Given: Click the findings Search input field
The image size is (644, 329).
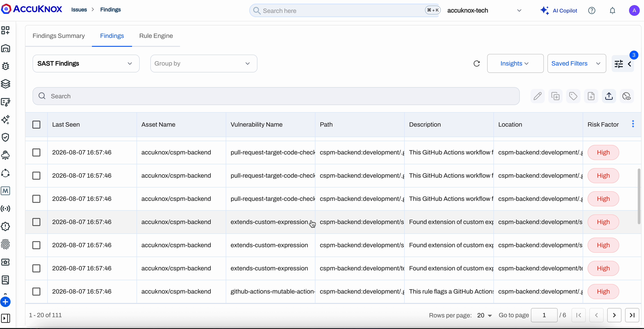Looking at the screenshot, I should pyautogui.click(x=276, y=96).
